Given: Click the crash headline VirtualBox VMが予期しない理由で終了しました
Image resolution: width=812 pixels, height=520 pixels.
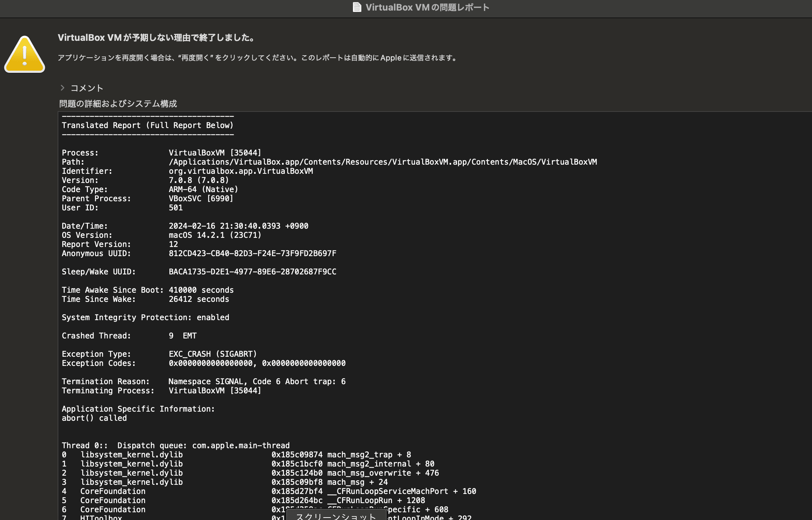Looking at the screenshot, I should click(157, 38).
